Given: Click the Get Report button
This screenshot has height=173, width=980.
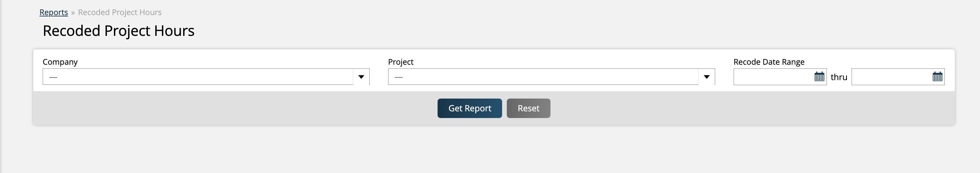Looking at the screenshot, I should (469, 108).
